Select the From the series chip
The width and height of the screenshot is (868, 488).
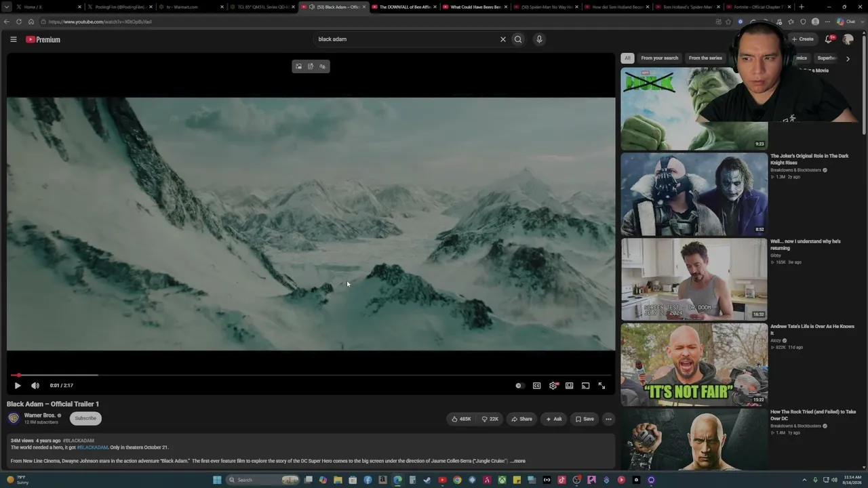pos(705,58)
